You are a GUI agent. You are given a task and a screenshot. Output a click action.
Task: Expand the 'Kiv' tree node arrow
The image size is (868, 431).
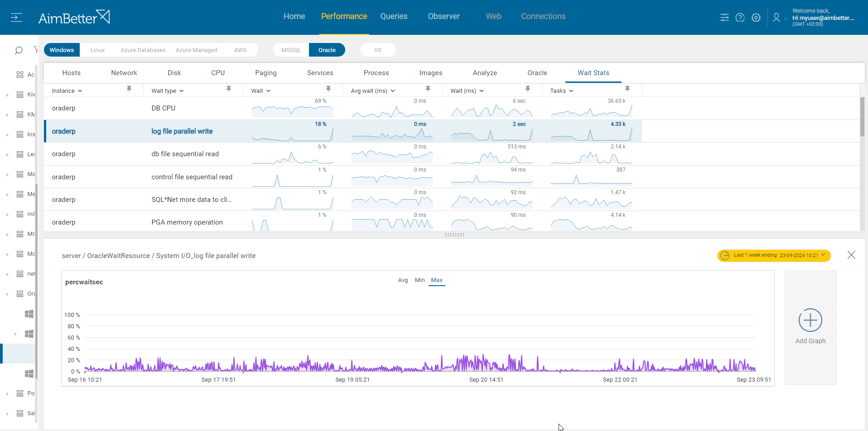pyautogui.click(x=7, y=95)
